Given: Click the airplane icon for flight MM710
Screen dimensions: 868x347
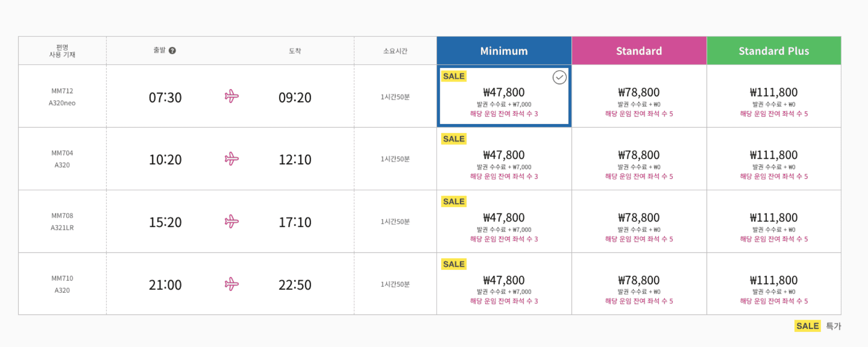Looking at the screenshot, I should click(232, 285).
